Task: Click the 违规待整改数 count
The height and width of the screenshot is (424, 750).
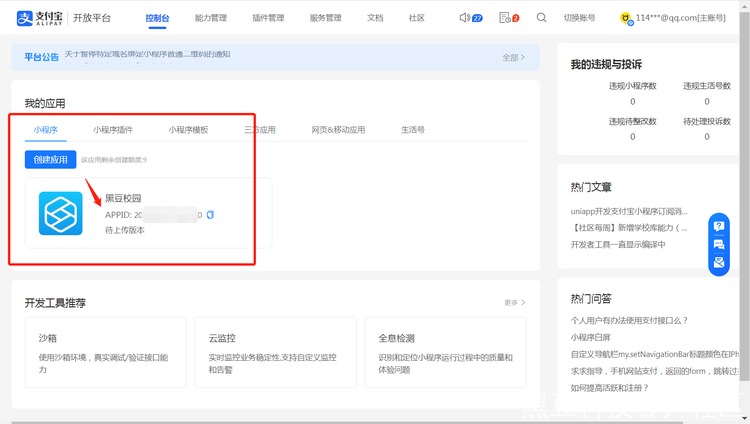Action: click(x=632, y=137)
